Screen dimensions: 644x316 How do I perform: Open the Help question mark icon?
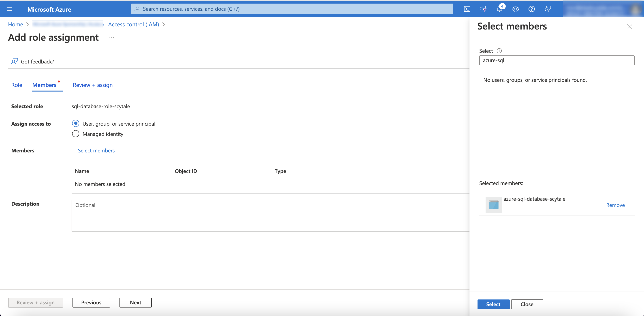[531, 9]
